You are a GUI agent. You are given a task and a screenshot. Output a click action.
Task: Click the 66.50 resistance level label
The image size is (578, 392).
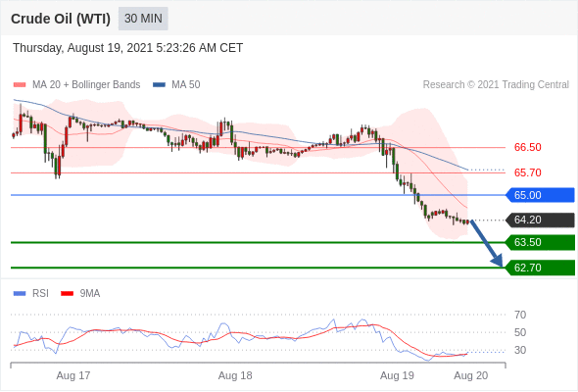(x=527, y=147)
